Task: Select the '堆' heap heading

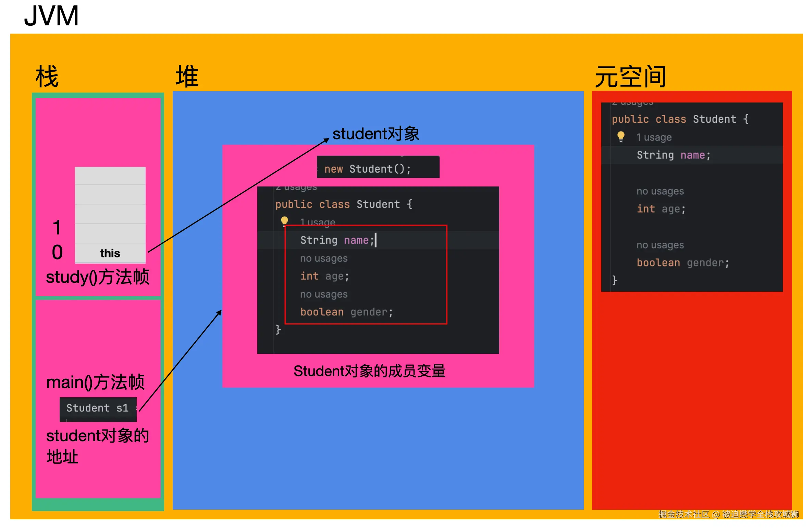Action: click(187, 77)
